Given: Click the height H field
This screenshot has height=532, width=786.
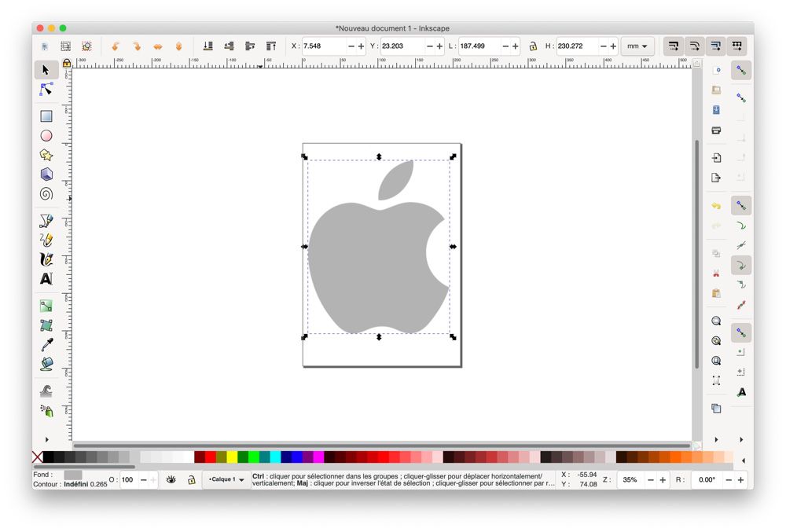Looking at the screenshot, I should tap(578, 46).
